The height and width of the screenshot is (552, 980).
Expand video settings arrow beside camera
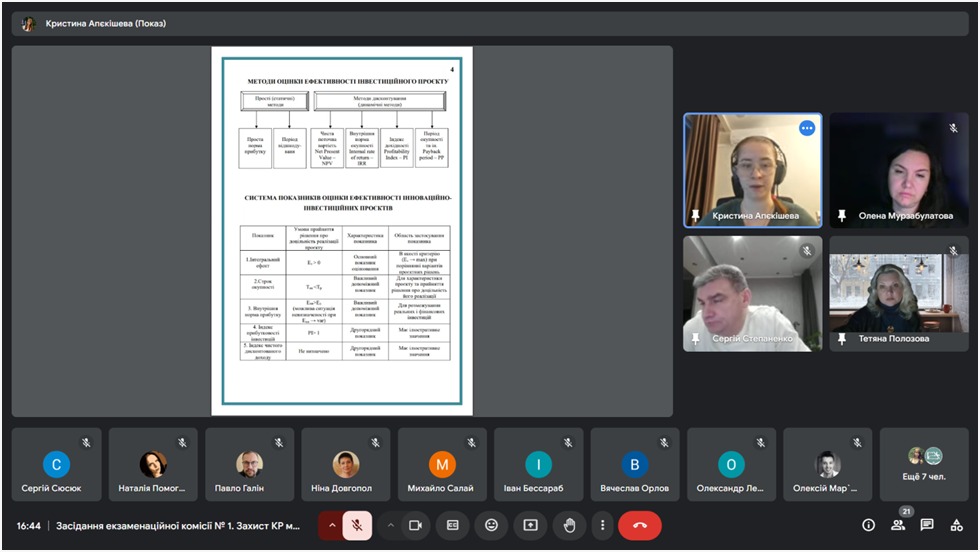[391, 525]
